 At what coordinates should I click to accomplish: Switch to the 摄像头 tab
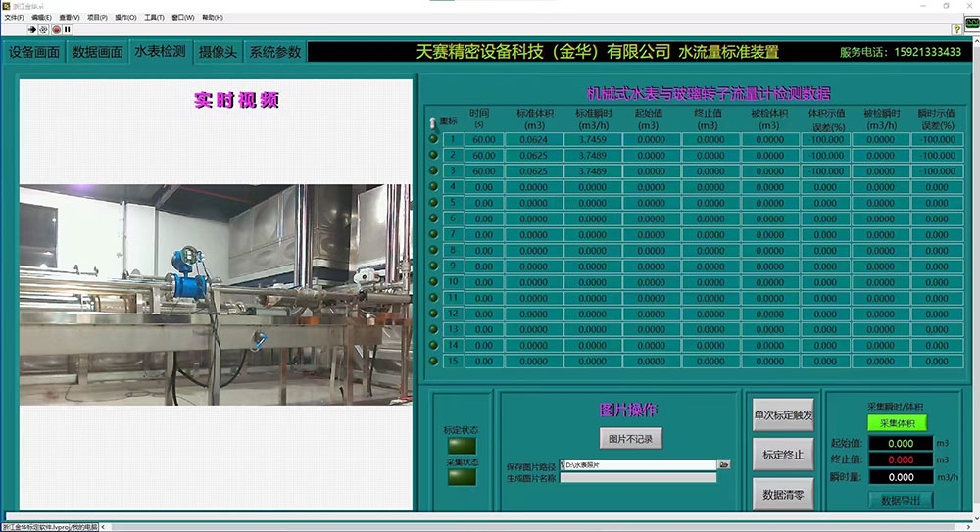218,52
